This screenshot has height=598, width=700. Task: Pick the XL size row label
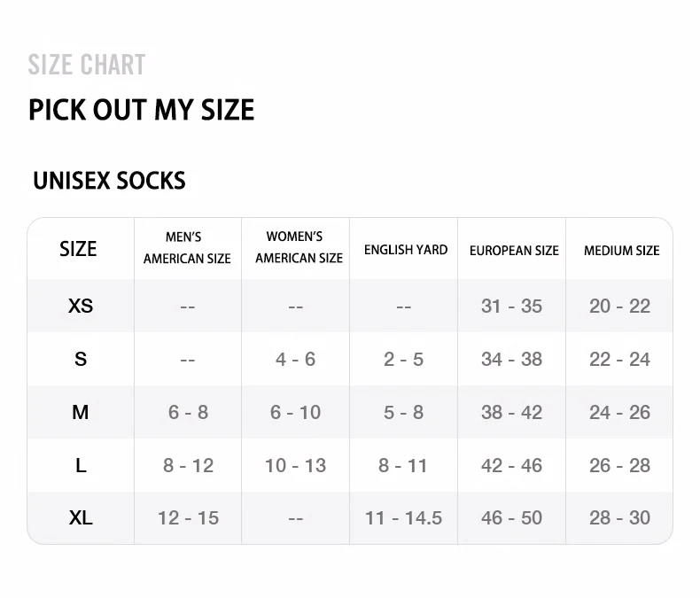point(81,517)
